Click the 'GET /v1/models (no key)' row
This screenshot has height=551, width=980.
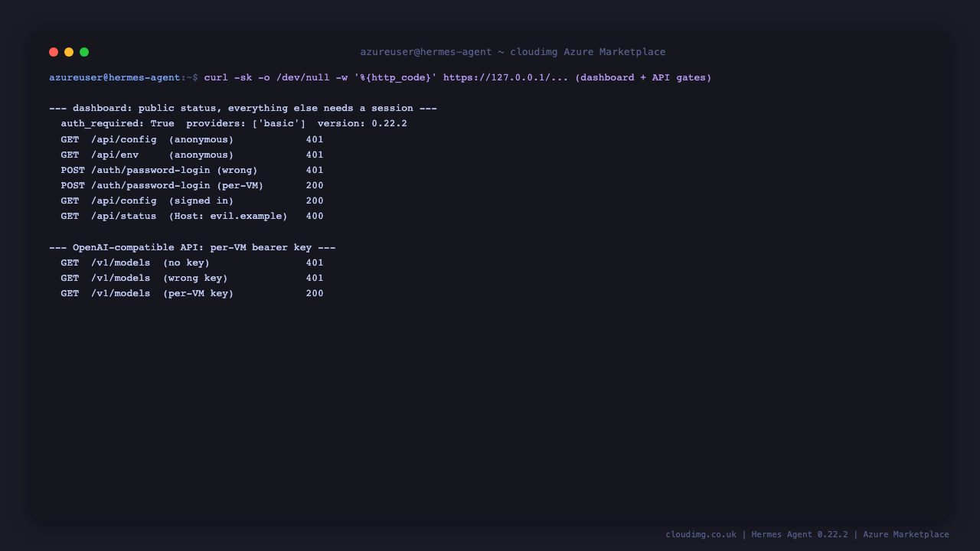tap(192, 262)
